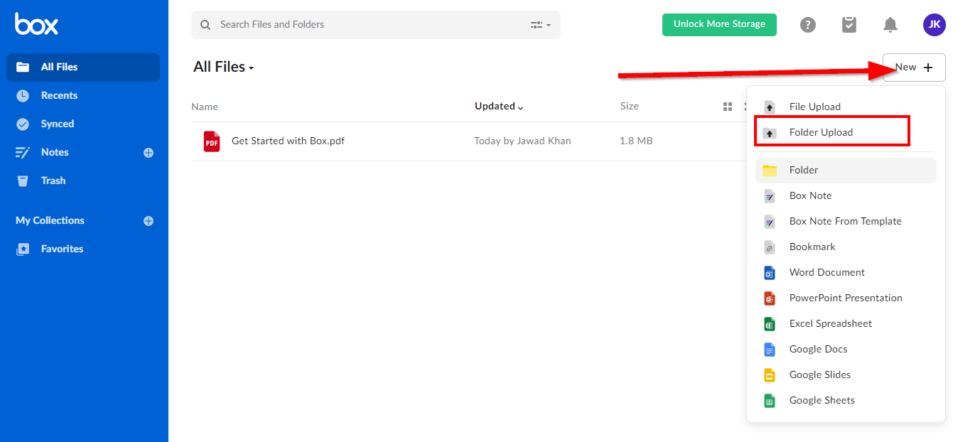Create a Google Docs file
980x442 pixels.
pos(846,350)
